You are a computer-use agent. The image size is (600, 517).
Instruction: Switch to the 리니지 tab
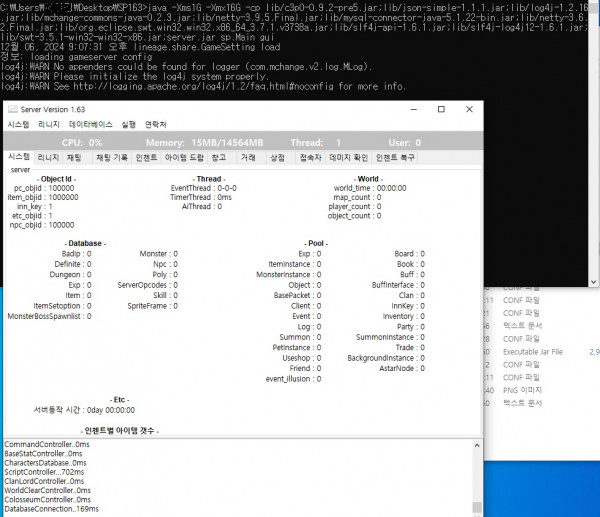(x=48, y=158)
